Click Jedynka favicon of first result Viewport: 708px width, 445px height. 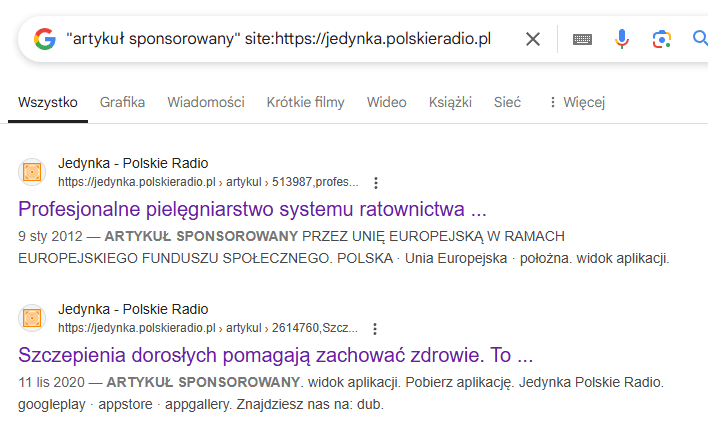coord(33,172)
